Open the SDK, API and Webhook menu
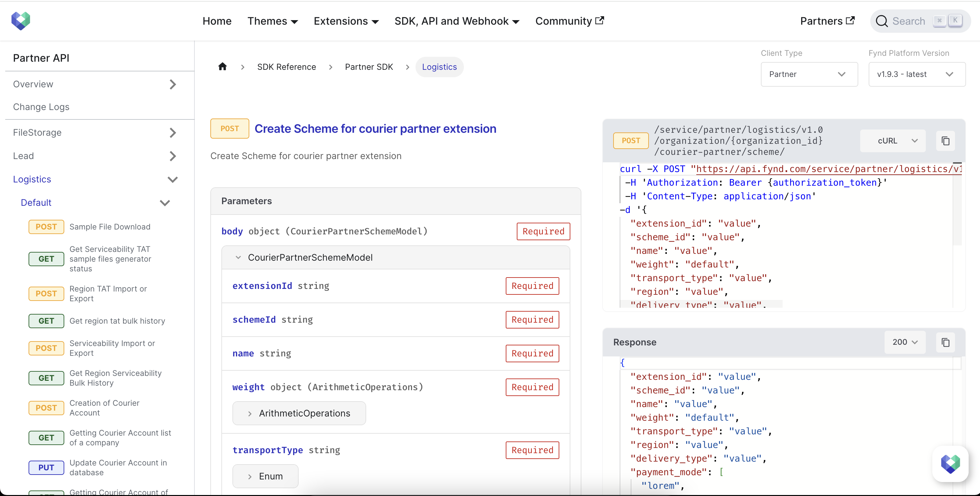Image resolution: width=980 pixels, height=496 pixels. pyautogui.click(x=456, y=21)
